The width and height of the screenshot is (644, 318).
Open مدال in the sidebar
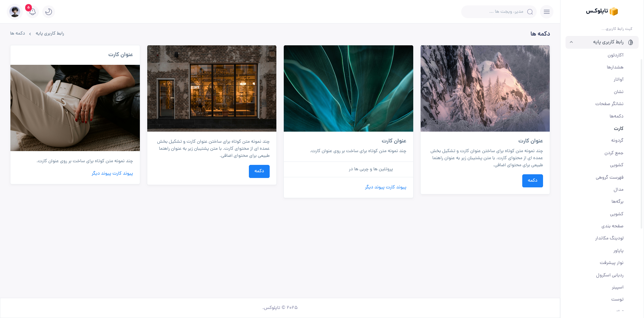click(619, 190)
